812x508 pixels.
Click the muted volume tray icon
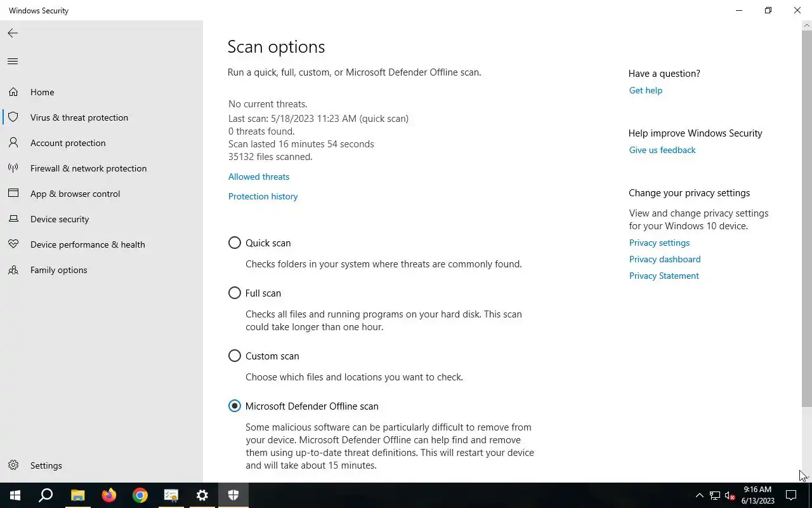pos(730,495)
